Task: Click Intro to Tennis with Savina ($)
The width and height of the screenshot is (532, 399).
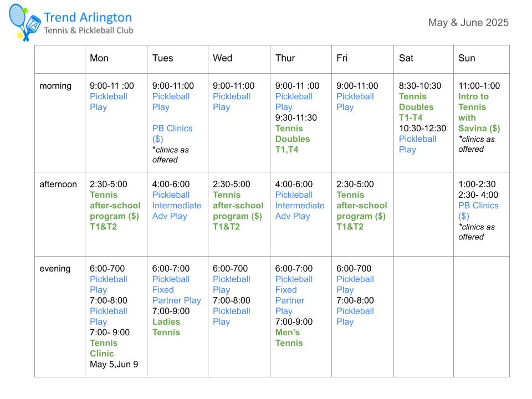Action: [479, 112]
